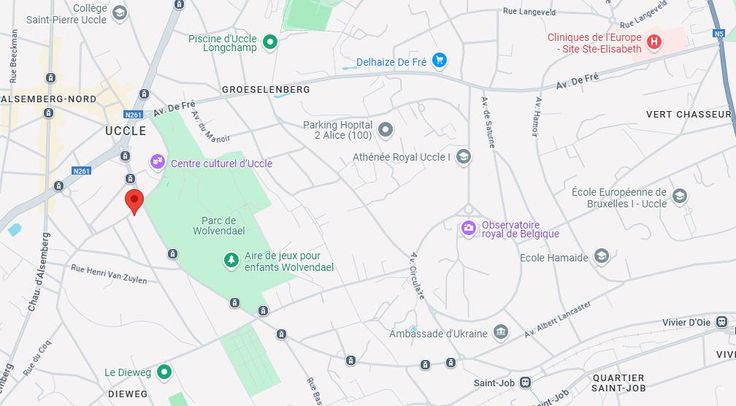This screenshot has width=736, height=406.
Task: Click the Parc de Wolvendael label
Action: pos(219,226)
